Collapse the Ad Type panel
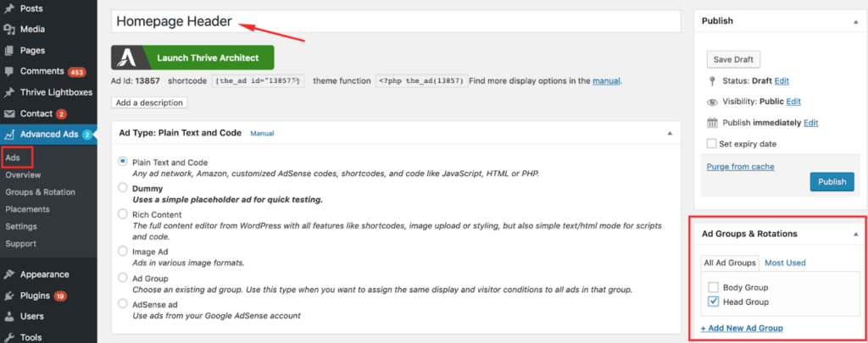The height and width of the screenshot is (343, 868). (x=670, y=133)
